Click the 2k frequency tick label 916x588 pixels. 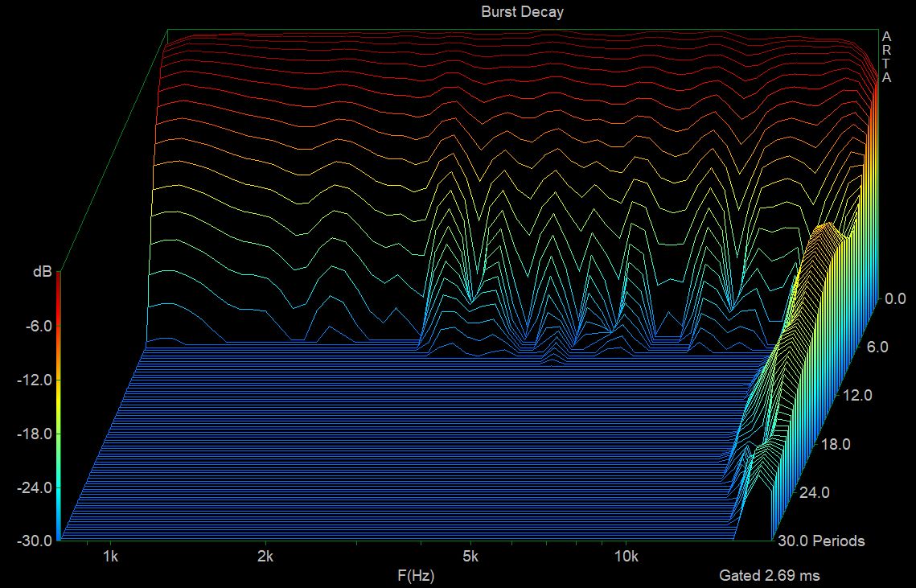coord(265,557)
